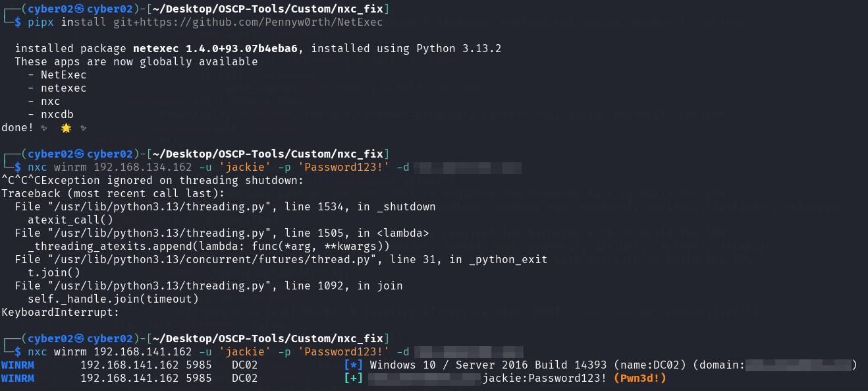Click the "atexit_call()" traceback line
The height and width of the screenshot is (391, 868).
[70, 220]
